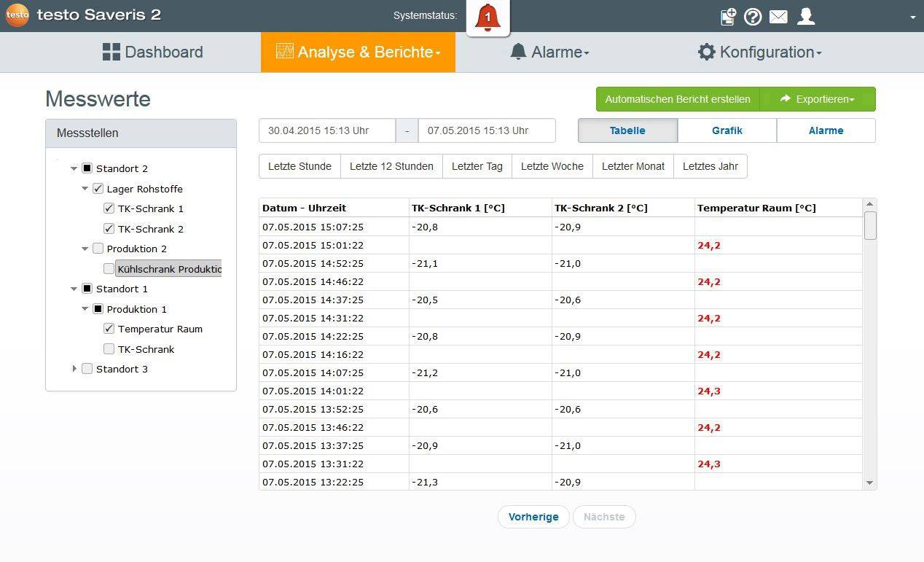Viewport: 924px width, 562px height.
Task: Switch to the Grafik tab
Action: coord(727,130)
